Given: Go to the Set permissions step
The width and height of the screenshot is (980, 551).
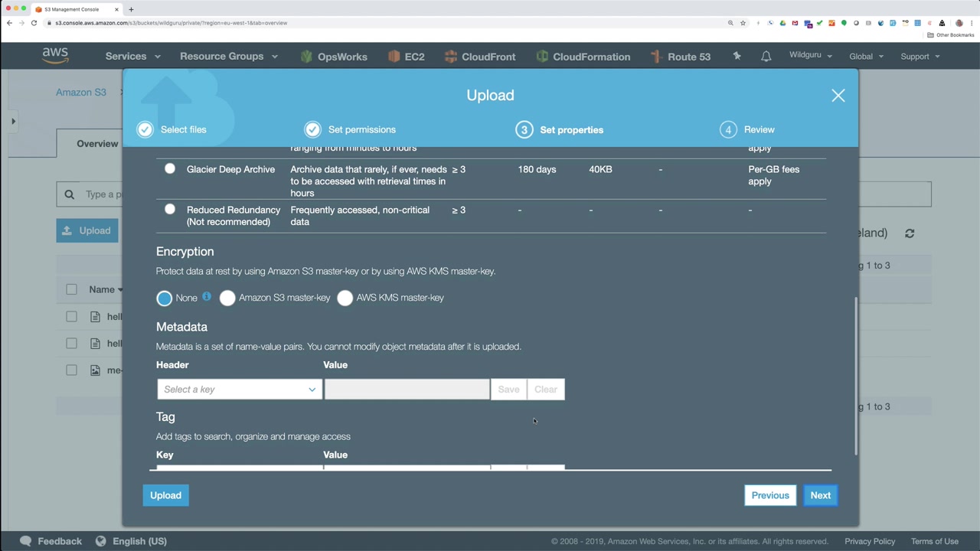Looking at the screenshot, I should [351, 129].
